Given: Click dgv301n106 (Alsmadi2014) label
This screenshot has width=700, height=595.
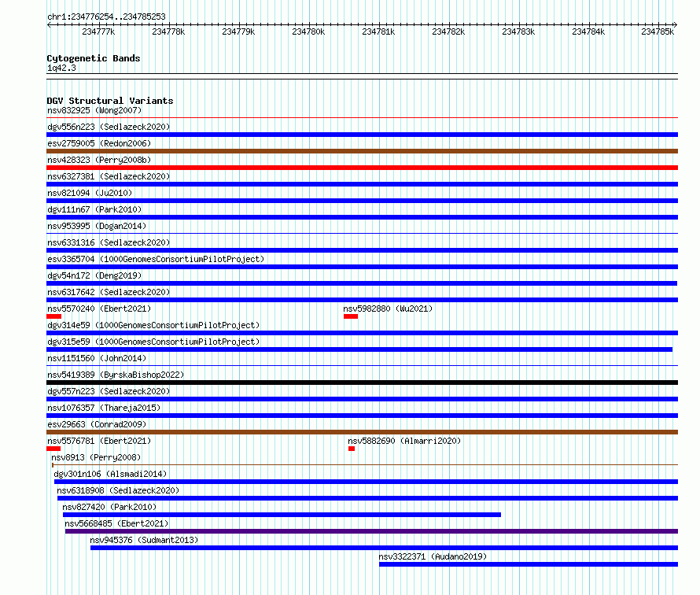Looking at the screenshot, I should click(110, 474).
